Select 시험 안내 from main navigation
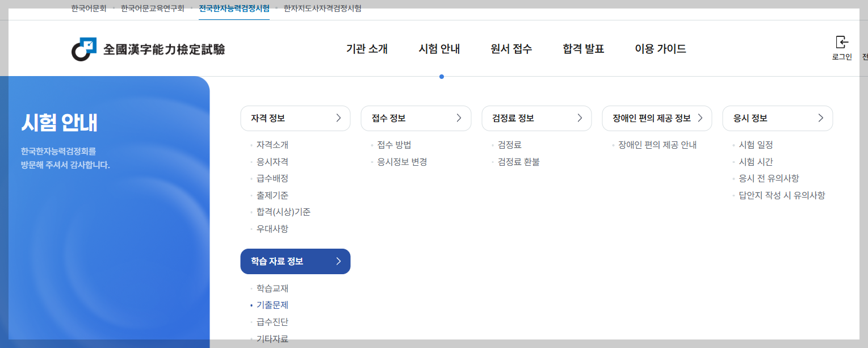Viewport: 868px width, 348px height. pos(438,49)
